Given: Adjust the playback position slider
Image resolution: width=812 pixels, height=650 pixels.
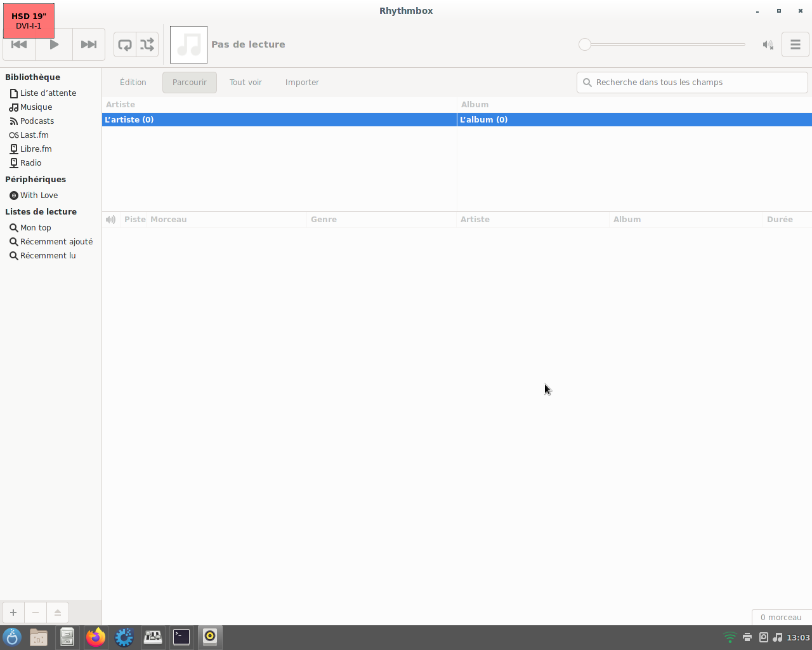Looking at the screenshot, I should tap(662, 44).
